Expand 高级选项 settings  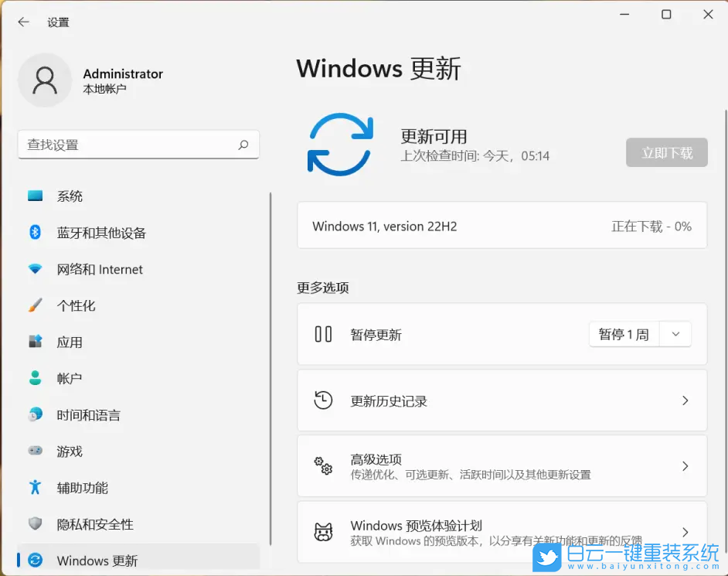[502, 465]
